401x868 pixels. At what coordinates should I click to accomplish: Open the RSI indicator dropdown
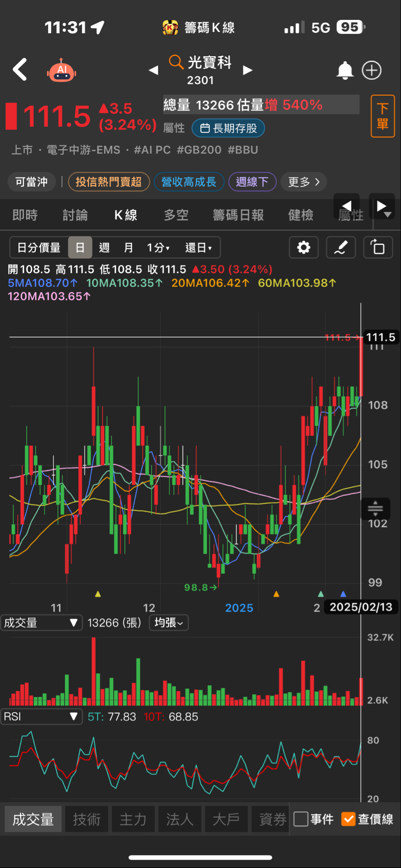(41, 716)
